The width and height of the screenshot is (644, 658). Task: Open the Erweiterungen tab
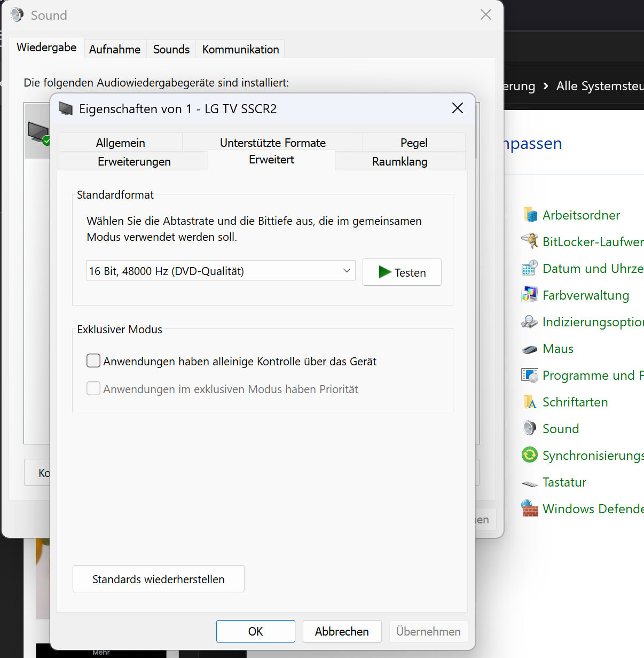[x=134, y=161]
